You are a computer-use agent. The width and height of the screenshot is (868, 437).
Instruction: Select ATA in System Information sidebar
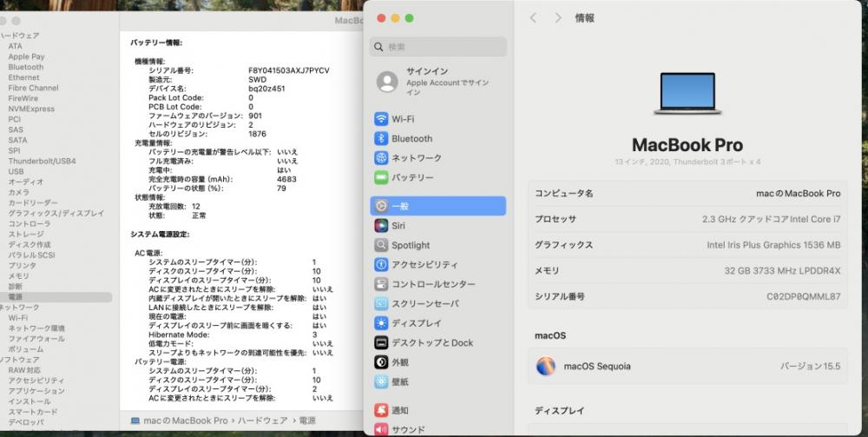pos(16,46)
